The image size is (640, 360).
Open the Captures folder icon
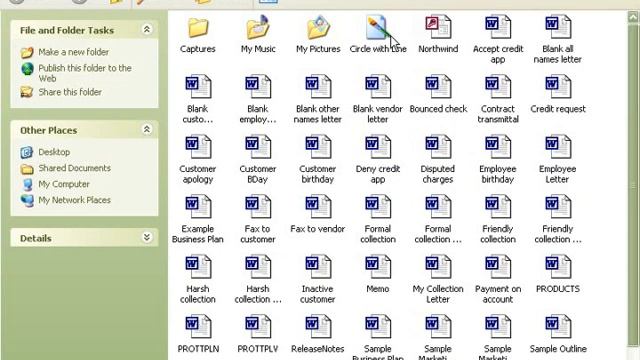pos(198,28)
